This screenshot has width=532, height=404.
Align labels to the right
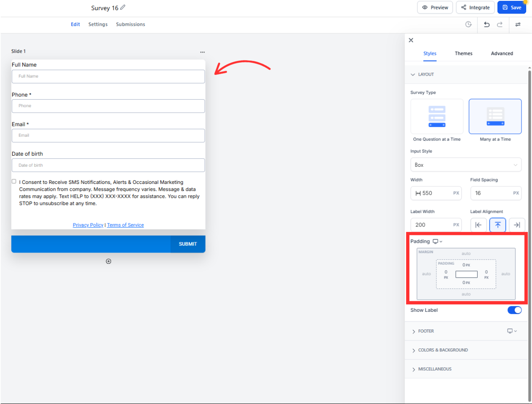coord(517,225)
